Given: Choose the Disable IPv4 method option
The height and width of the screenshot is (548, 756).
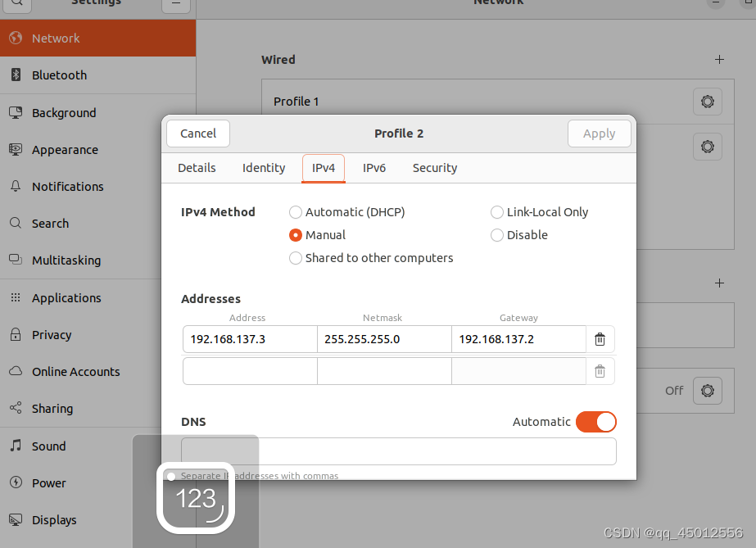Looking at the screenshot, I should click(x=496, y=234).
